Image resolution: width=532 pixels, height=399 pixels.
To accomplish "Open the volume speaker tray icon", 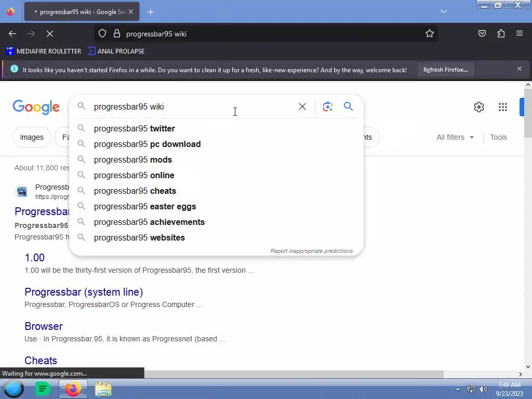I will coord(483,389).
